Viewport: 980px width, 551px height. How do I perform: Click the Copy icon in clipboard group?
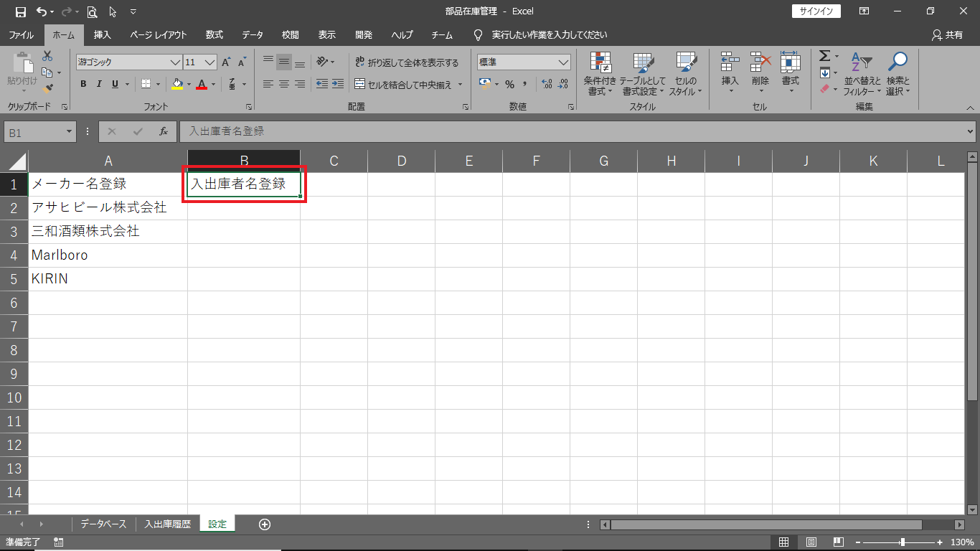(47, 72)
